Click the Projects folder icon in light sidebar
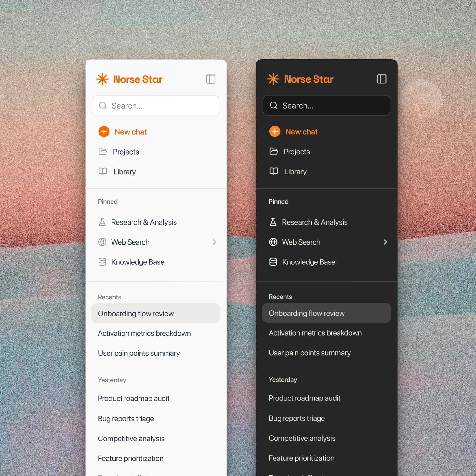Screen dimensions: 476x476 point(102,151)
